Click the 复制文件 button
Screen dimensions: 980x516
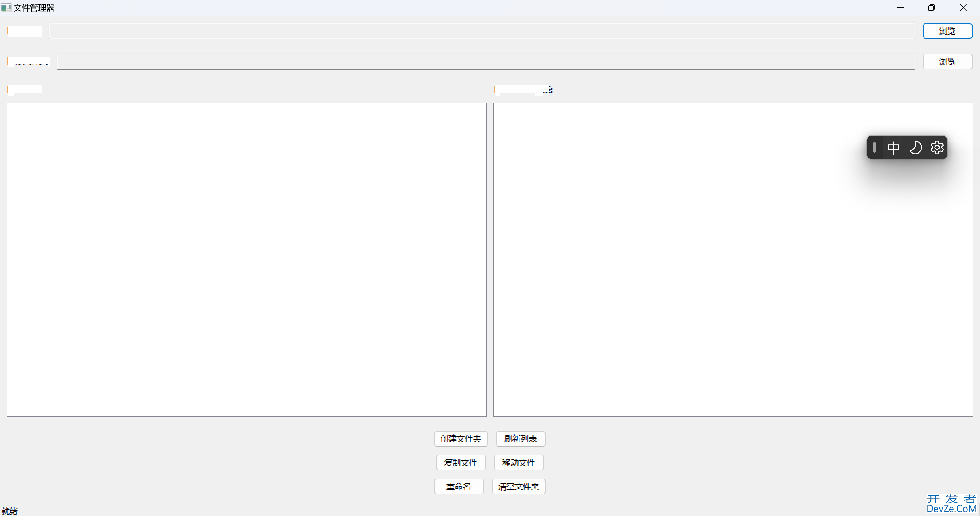pyautogui.click(x=460, y=463)
